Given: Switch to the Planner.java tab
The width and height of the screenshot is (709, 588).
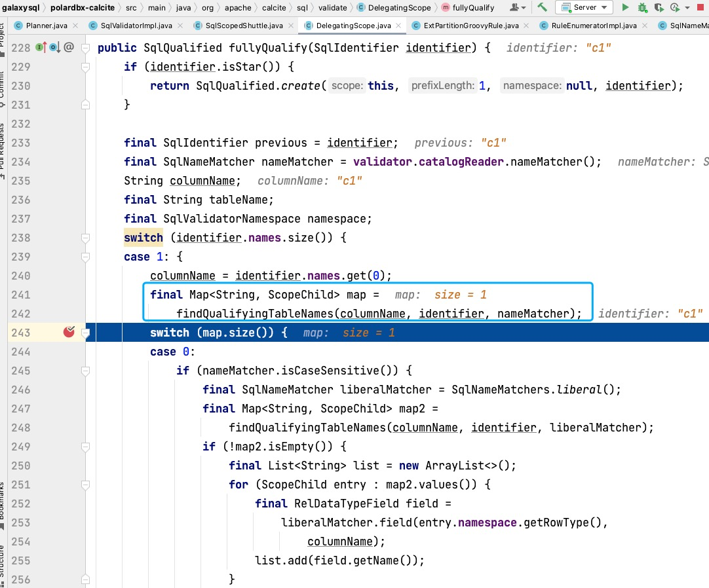Looking at the screenshot, I should [47, 26].
